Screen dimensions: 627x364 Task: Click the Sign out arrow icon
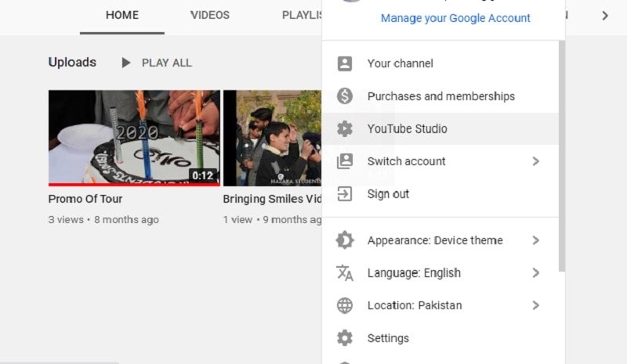pos(345,194)
